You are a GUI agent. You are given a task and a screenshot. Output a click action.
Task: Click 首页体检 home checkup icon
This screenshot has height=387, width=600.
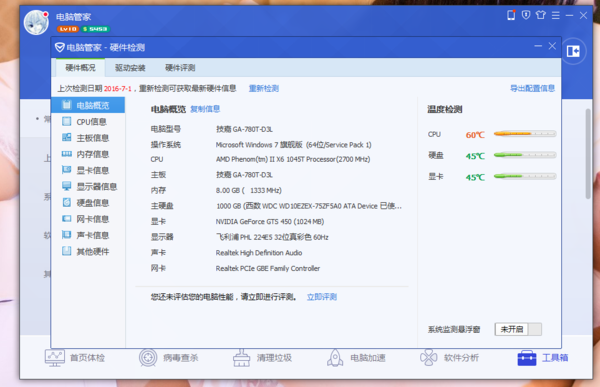[x=54, y=358]
